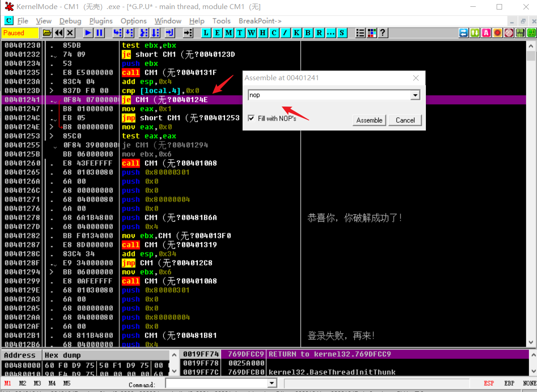This screenshot has width=537, height=392.
Task: Show Memory map with M icon
Action: point(229,33)
